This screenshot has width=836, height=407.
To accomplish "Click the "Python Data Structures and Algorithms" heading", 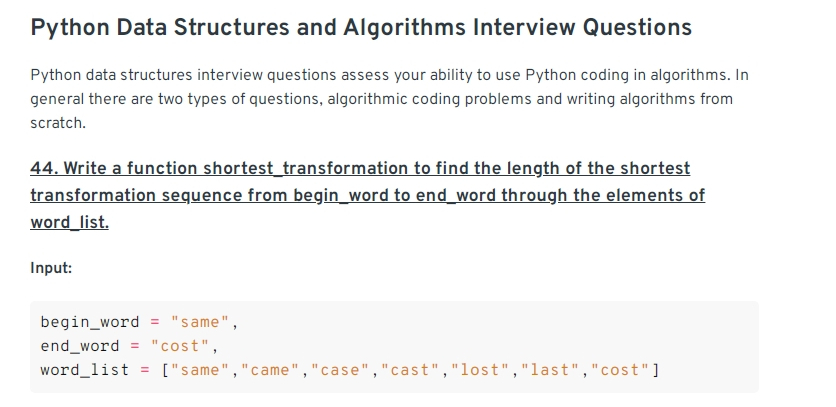I will (x=361, y=27).
